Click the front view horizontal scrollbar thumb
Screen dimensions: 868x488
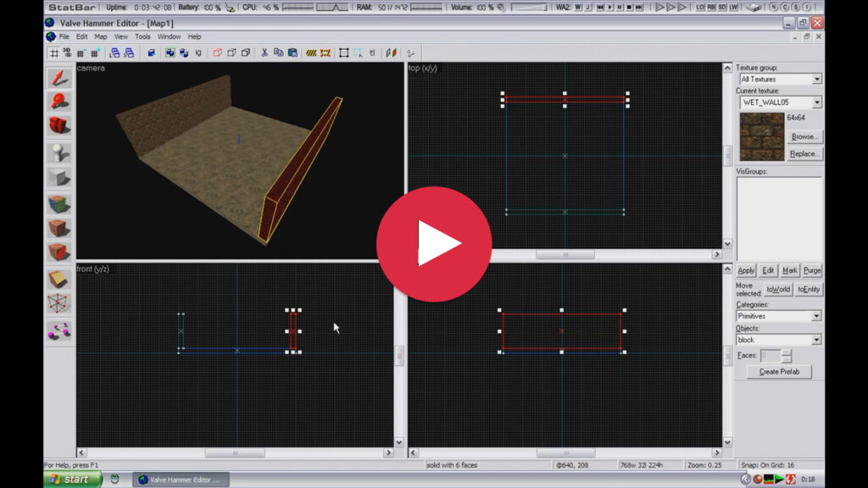pos(235,452)
